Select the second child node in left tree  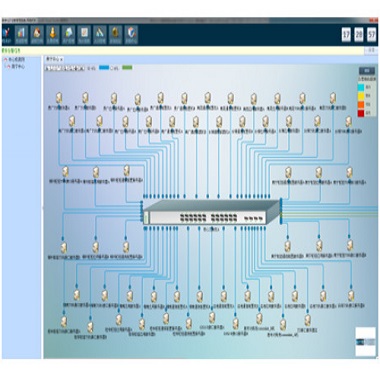click(x=18, y=66)
